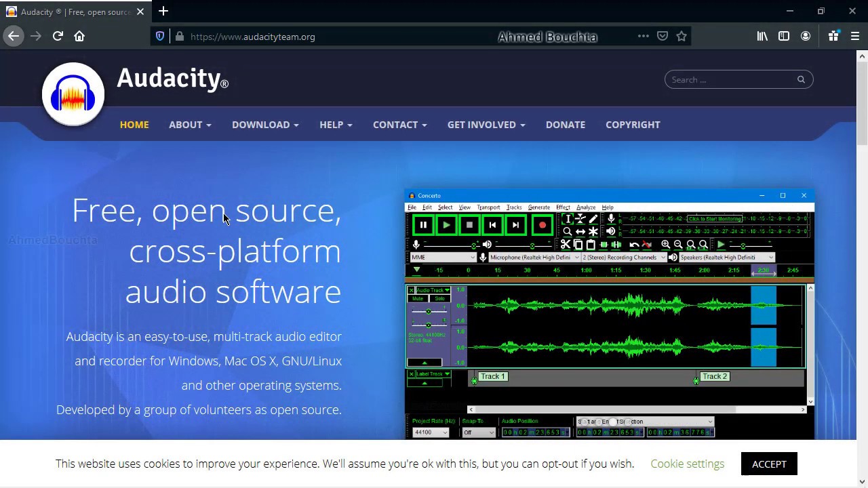
Task: Expand the GET INVOLVED menu
Action: (486, 125)
